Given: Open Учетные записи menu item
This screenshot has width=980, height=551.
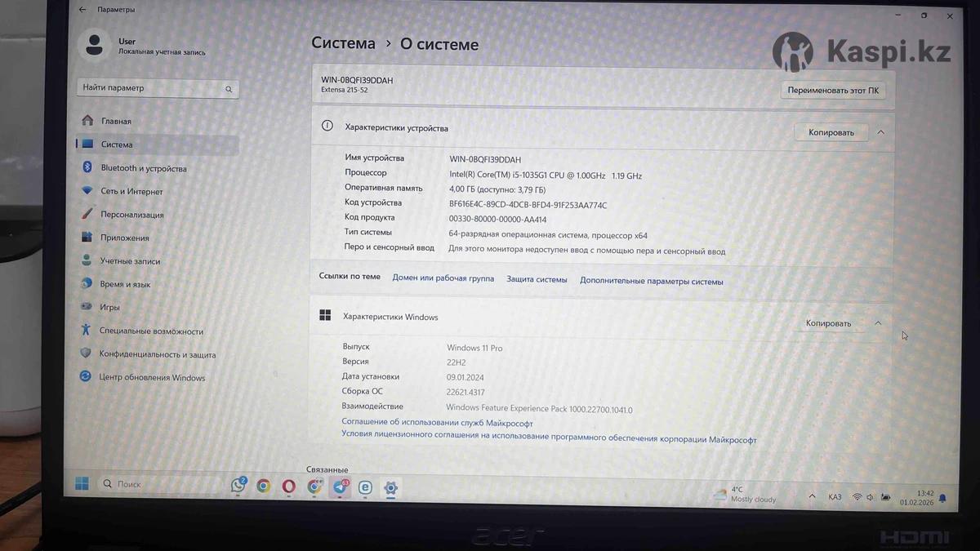Looking at the screenshot, I should click(x=129, y=261).
